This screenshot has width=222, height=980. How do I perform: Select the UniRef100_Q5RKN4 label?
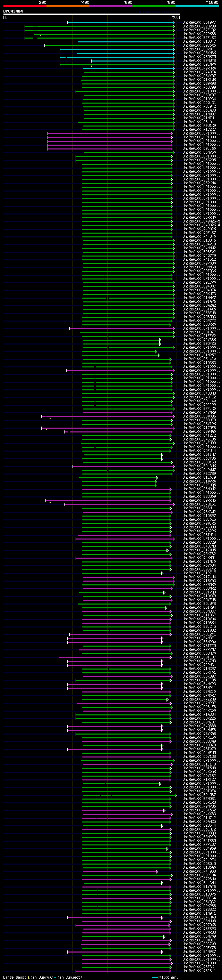click(x=199, y=183)
